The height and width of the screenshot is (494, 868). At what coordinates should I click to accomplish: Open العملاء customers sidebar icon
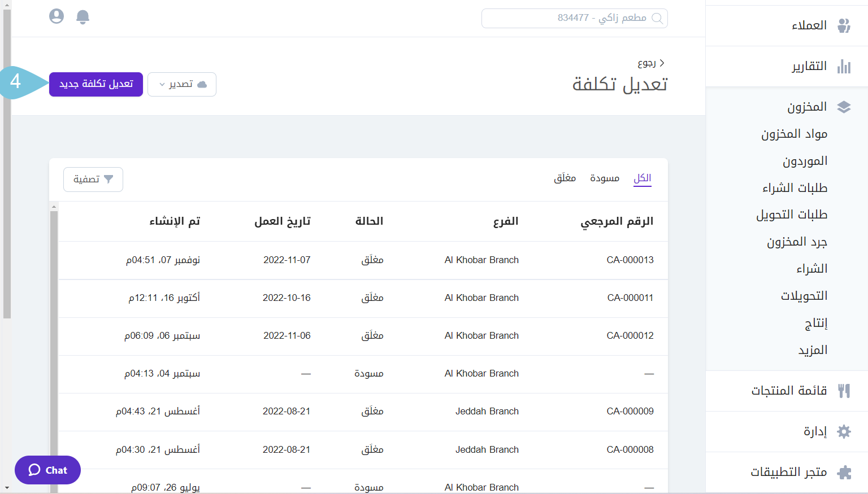coord(844,25)
